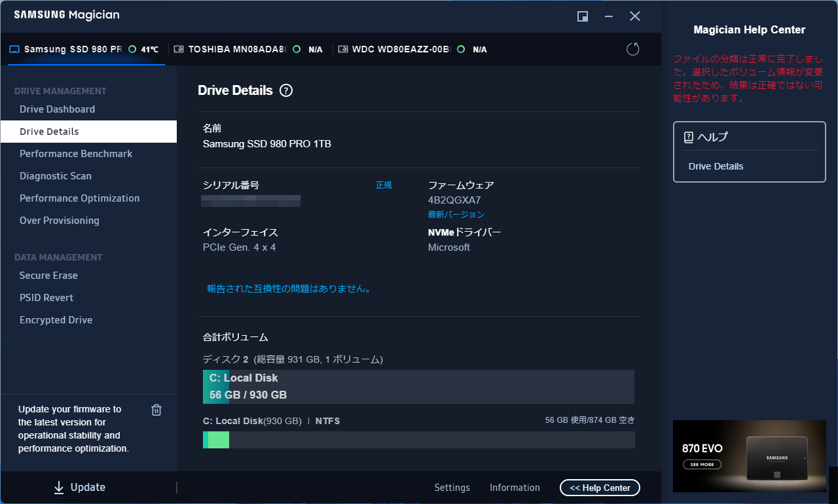Click the WDC drive health status circle

(x=461, y=49)
